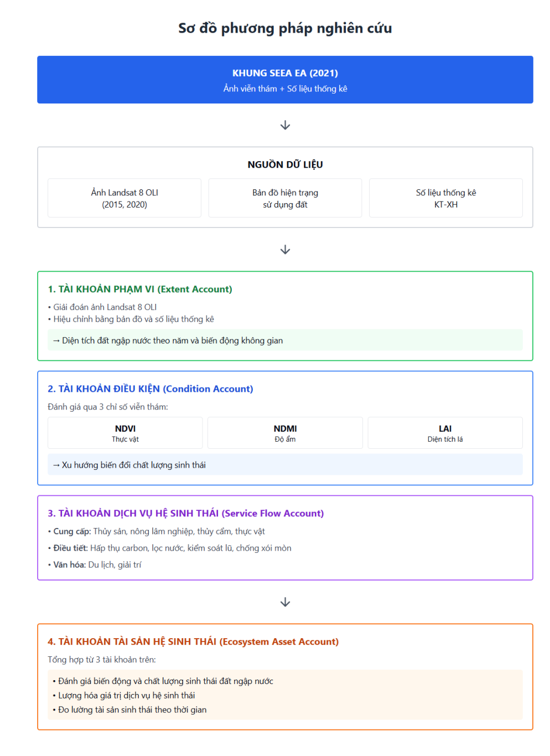This screenshot has width=550, height=756.
Task: Click the "Lượng hóa giá trị dịch vụ hệ sinh thái" bullet
Action: 126,696
